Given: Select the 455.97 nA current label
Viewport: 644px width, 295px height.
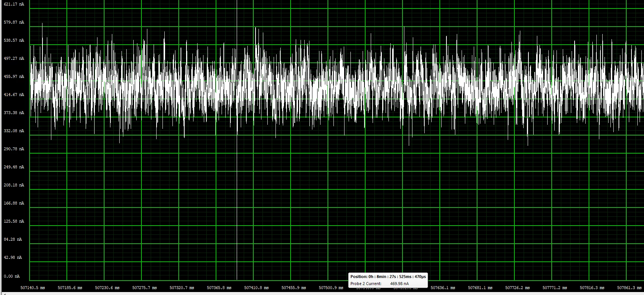Looking at the screenshot, I should tap(14, 76).
